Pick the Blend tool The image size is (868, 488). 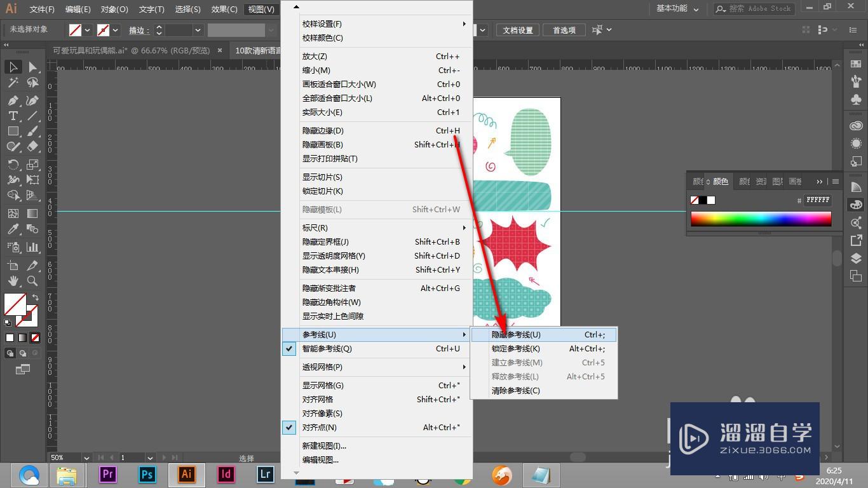[x=32, y=229]
